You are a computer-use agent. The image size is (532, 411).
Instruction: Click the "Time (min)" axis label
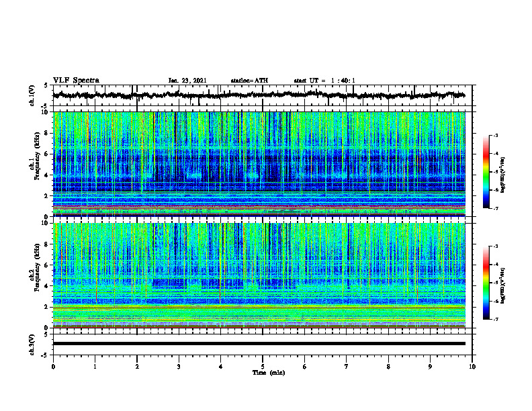[x=269, y=373]
